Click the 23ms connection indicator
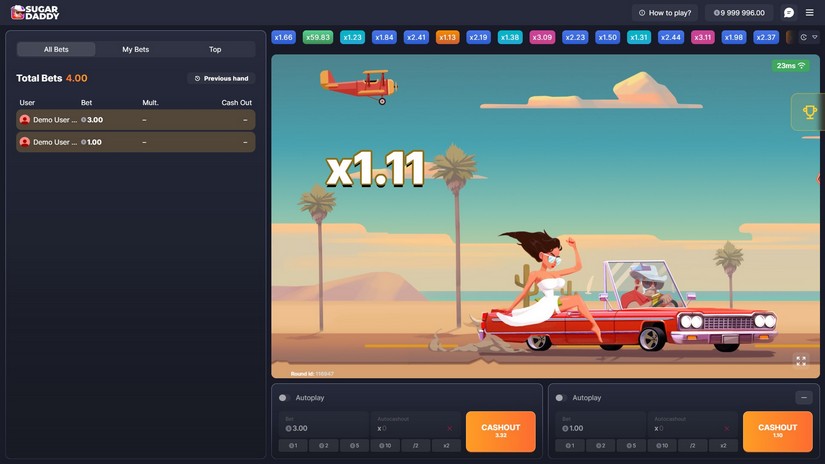The width and height of the screenshot is (825, 464). [x=790, y=66]
